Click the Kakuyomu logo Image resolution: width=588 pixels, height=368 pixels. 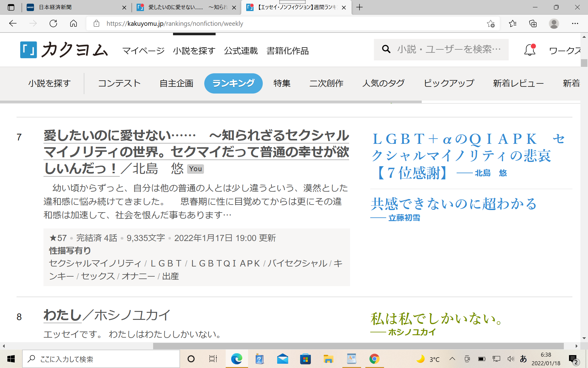[x=64, y=50]
